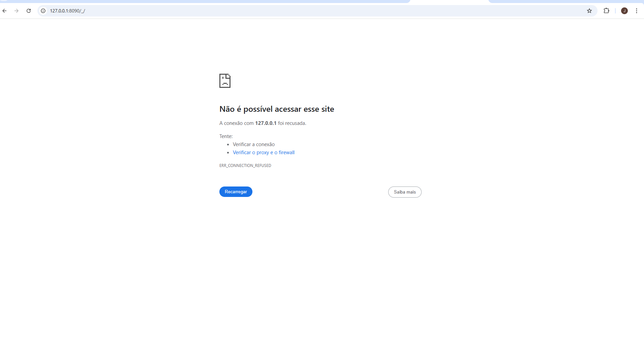Open Chrome's three-dot menu
Screen dimensions: 644x339
coord(636,11)
